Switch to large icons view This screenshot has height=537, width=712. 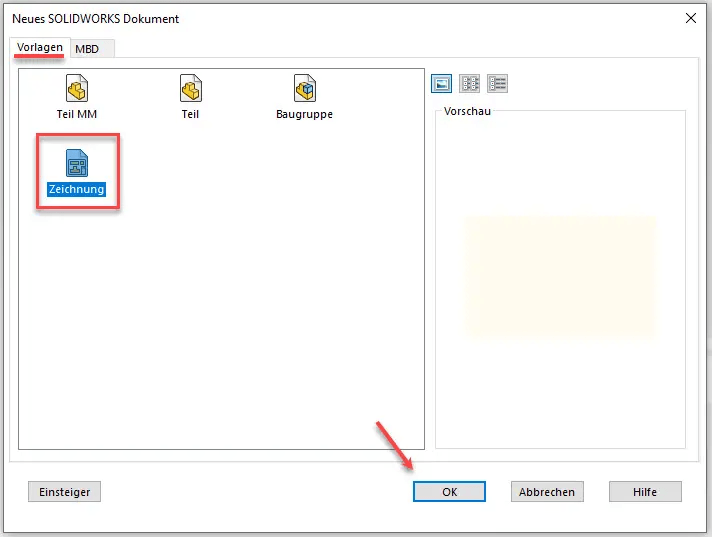(x=441, y=84)
